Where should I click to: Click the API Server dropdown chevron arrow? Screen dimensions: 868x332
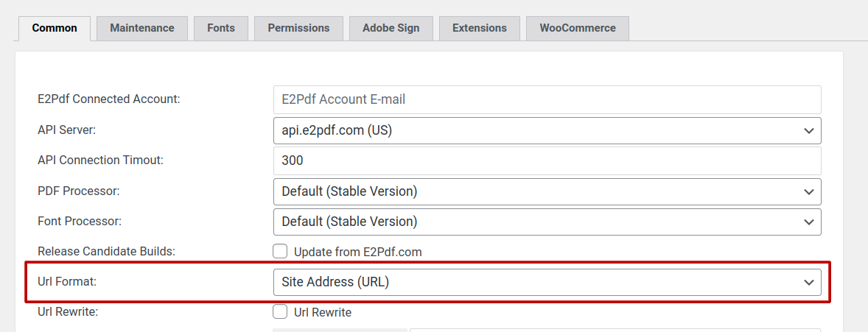click(809, 131)
